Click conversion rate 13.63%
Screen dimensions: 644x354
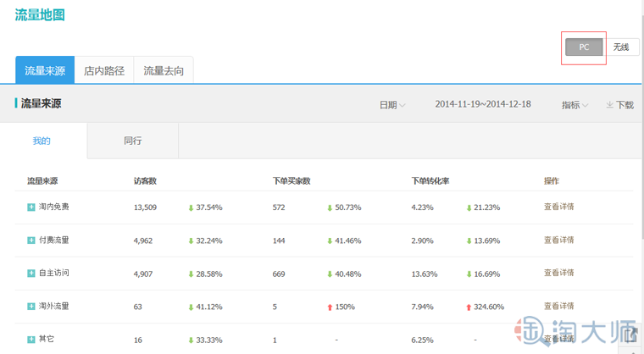(x=425, y=274)
